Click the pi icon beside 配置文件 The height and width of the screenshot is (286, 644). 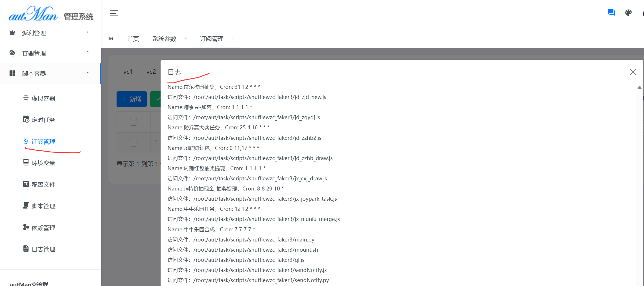(26, 184)
